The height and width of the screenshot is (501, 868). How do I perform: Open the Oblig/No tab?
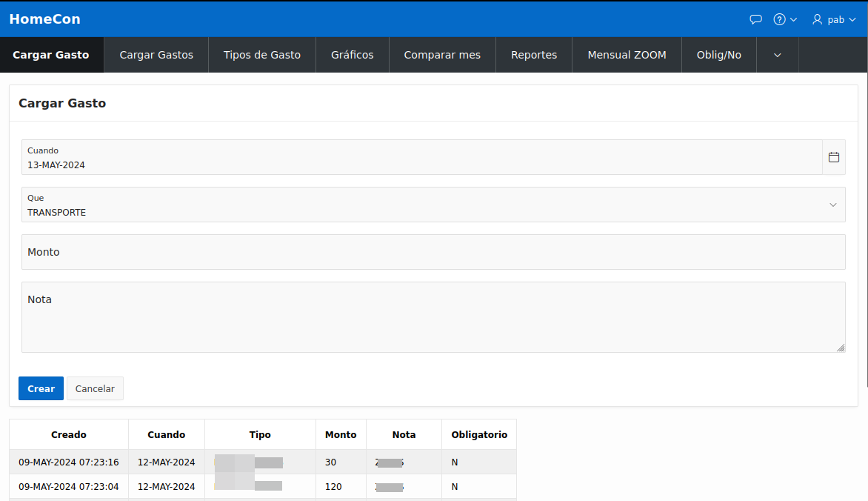718,54
